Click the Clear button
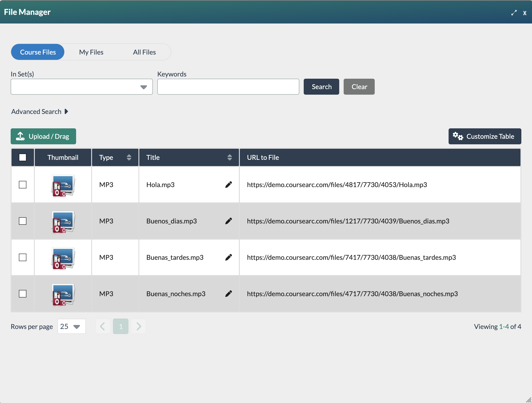The height and width of the screenshot is (403, 532). [x=359, y=87]
